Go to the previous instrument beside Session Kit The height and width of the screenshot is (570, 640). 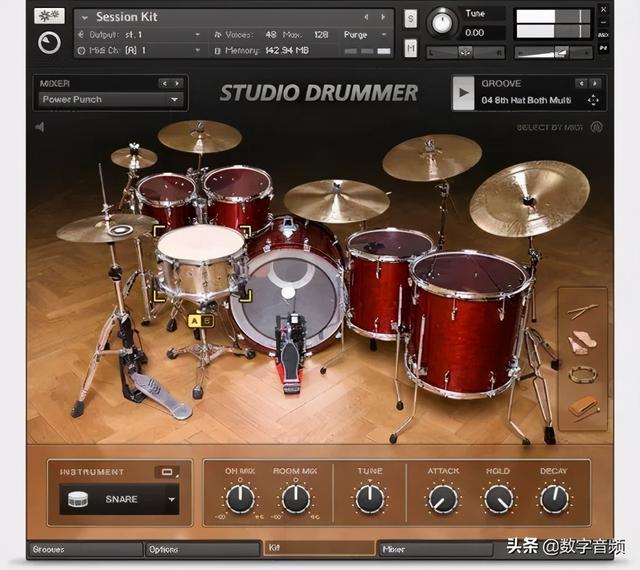[x=366, y=17]
